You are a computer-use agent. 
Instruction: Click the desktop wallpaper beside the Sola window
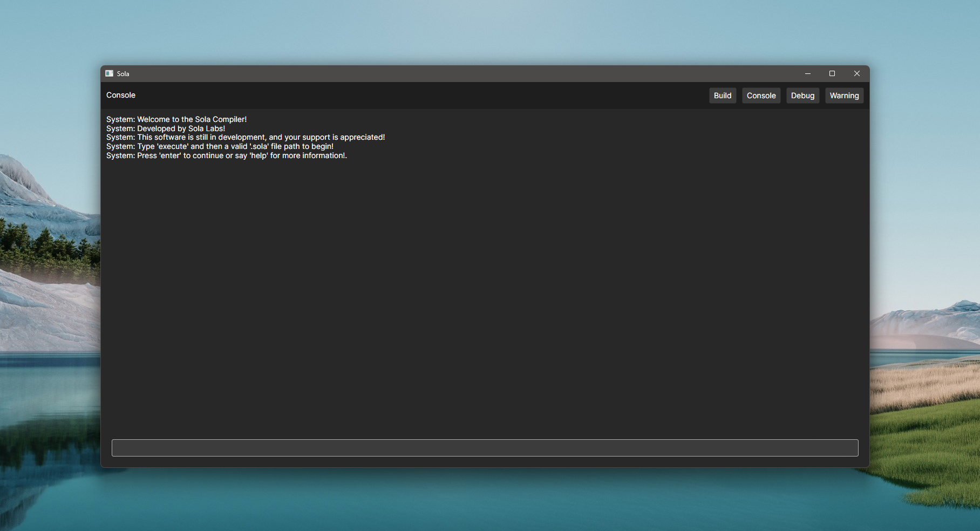pyautogui.click(x=49, y=270)
